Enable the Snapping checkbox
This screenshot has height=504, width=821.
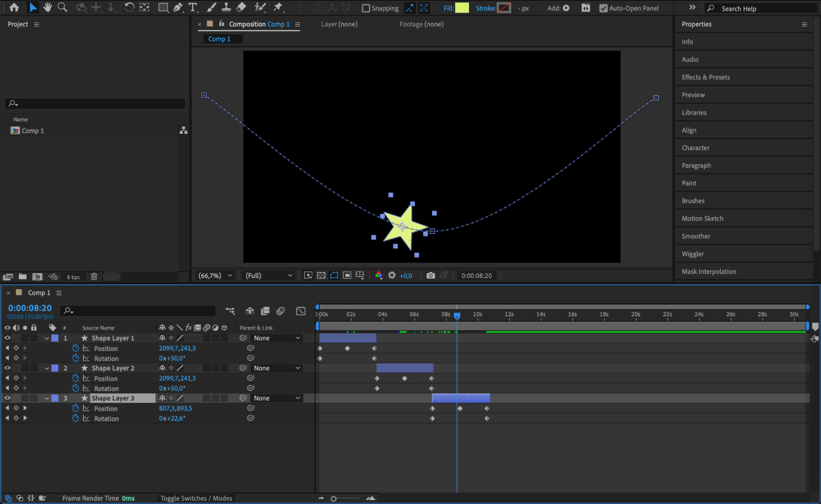tap(366, 8)
